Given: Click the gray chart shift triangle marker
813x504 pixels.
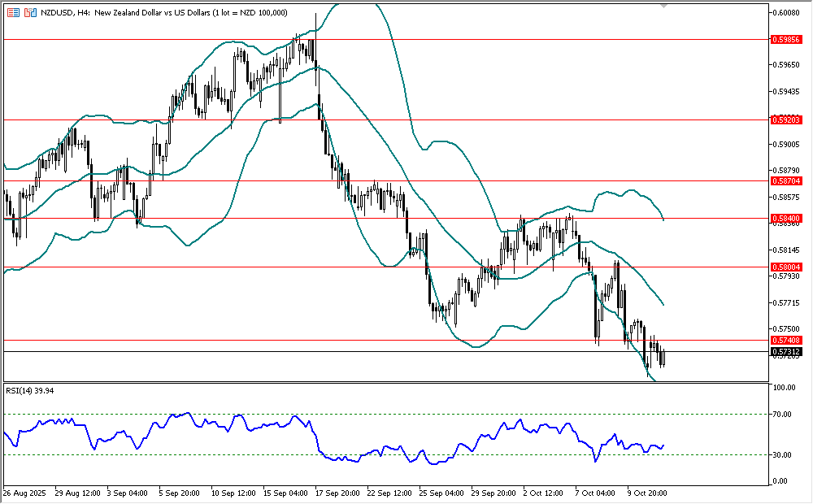Looking at the screenshot, I should tap(664, 7).
